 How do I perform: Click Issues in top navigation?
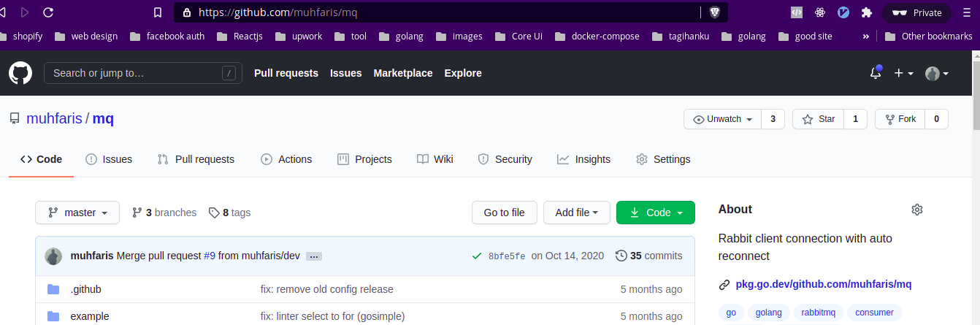[x=346, y=73]
